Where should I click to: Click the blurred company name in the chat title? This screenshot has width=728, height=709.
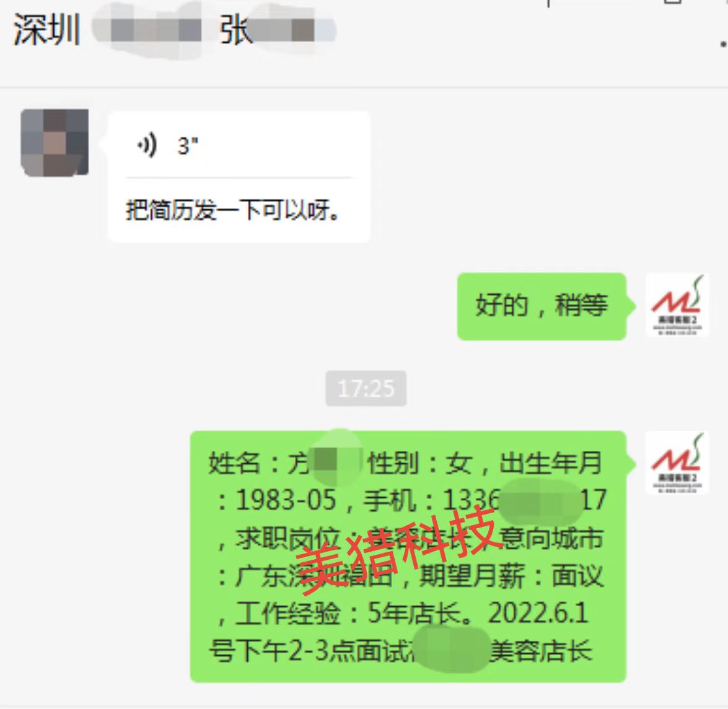pos(147,30)
